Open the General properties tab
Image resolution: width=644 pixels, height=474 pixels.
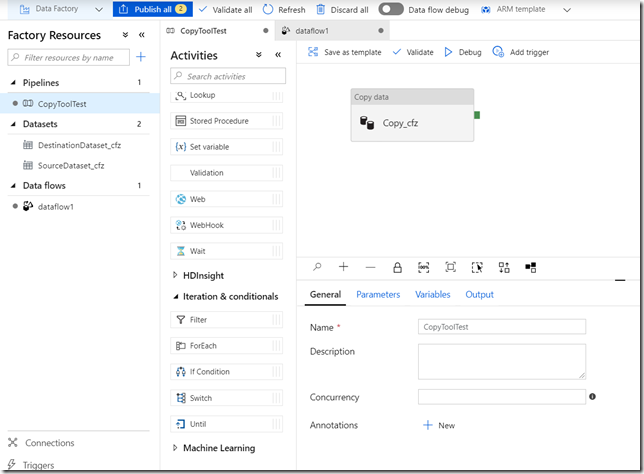click(325, 294)
